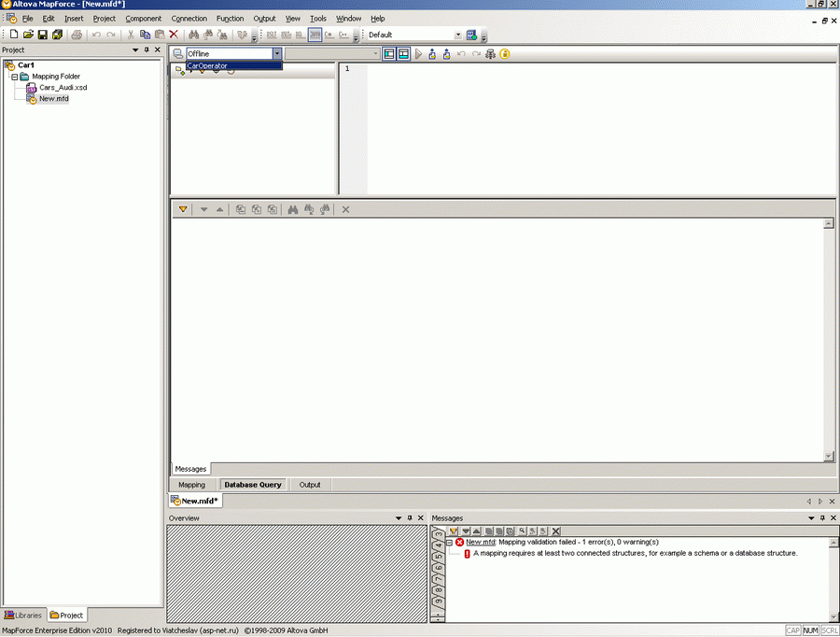Copy selection toolbar icon
Screen dimensions: 840x637
(145, 35)
